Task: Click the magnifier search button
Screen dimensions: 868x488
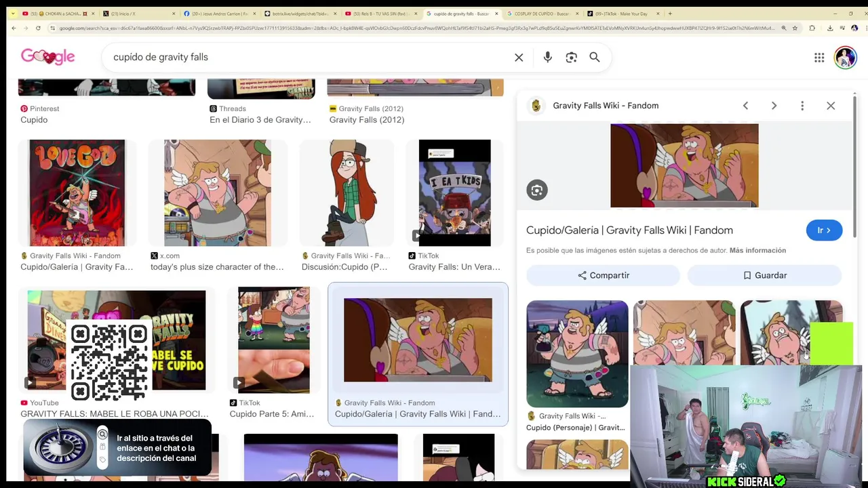Action: click(594, 58)
